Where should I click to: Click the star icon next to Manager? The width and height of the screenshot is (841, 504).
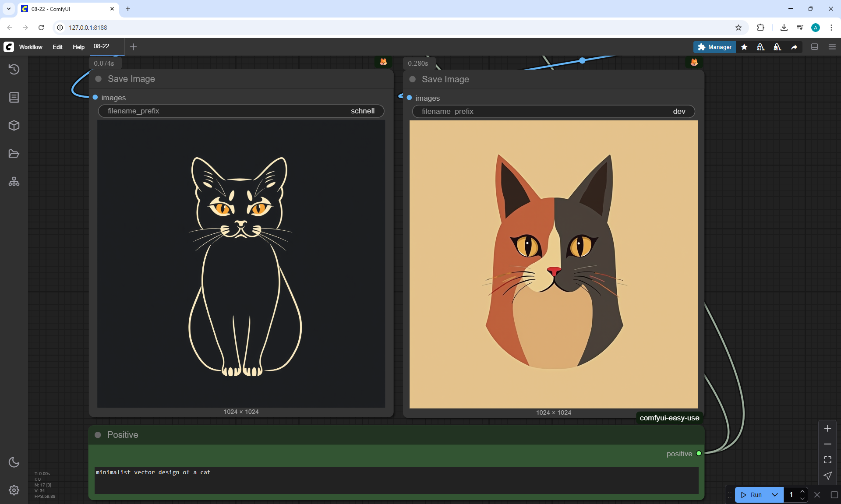click(744, 47)
